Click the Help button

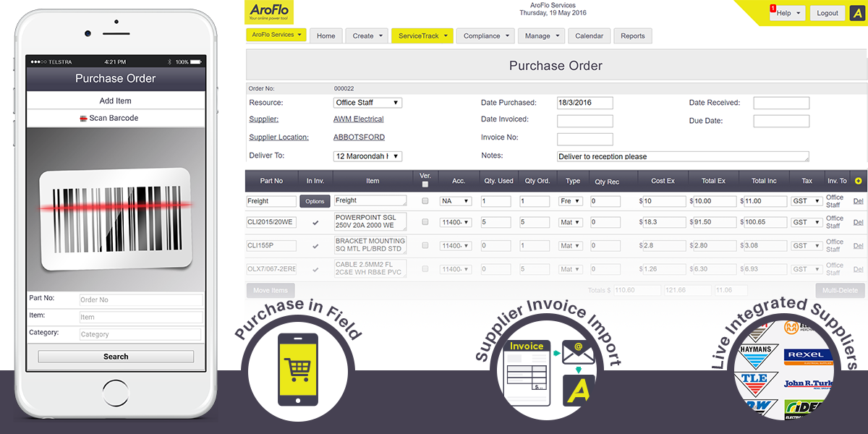(788, 13)
